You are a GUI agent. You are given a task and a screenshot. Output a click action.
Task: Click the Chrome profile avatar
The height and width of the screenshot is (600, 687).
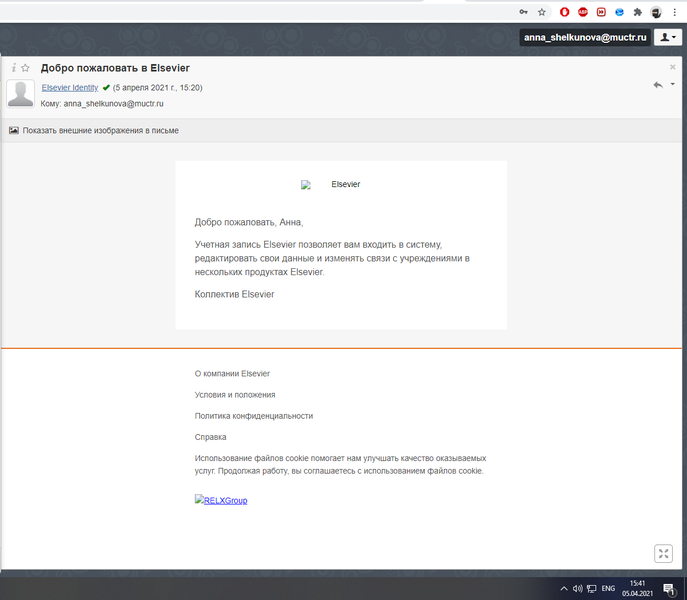tap(656, 12)
